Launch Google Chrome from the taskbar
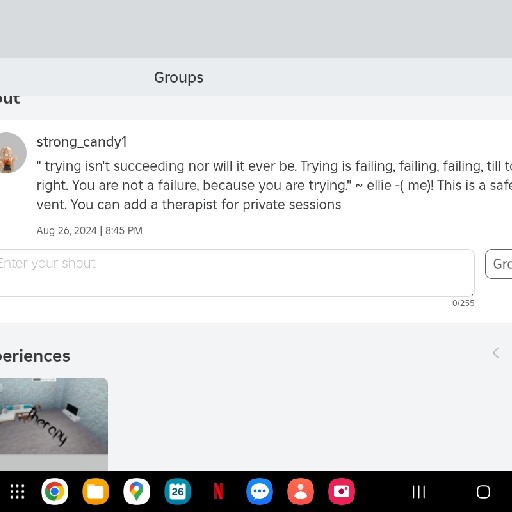 pos(55,491)
